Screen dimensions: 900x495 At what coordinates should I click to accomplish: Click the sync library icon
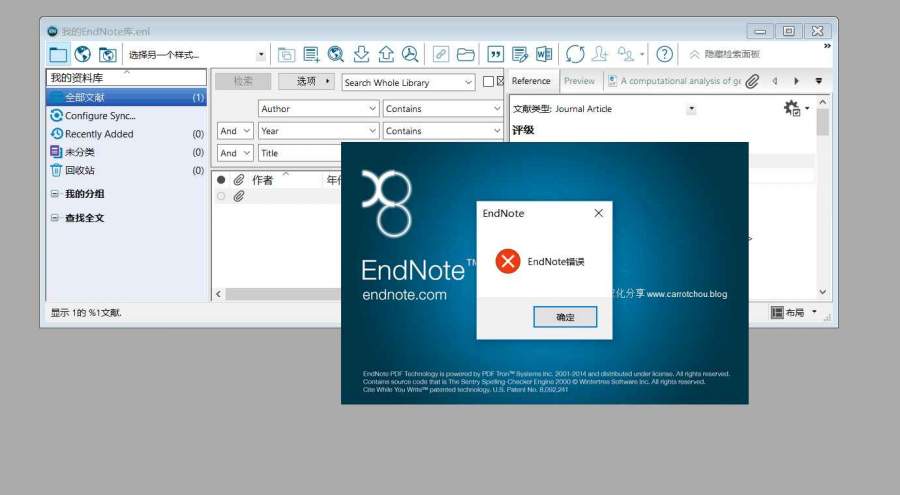(x=575, y=55)
